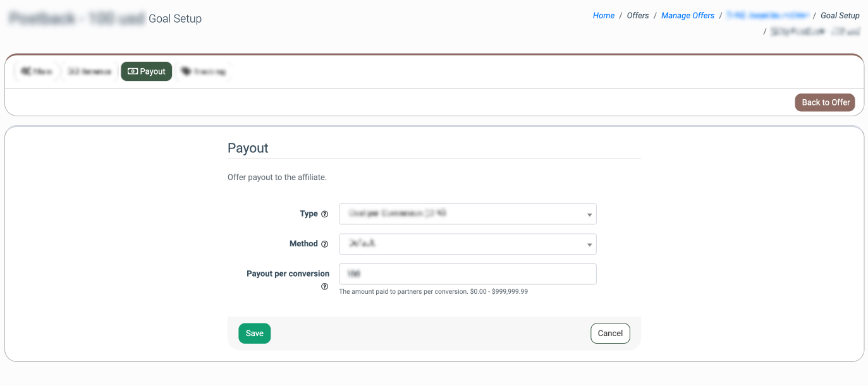The width and height of the screenshot is (868, 386).
Task: Click the money icon on Payout tab
Action: 133,71
